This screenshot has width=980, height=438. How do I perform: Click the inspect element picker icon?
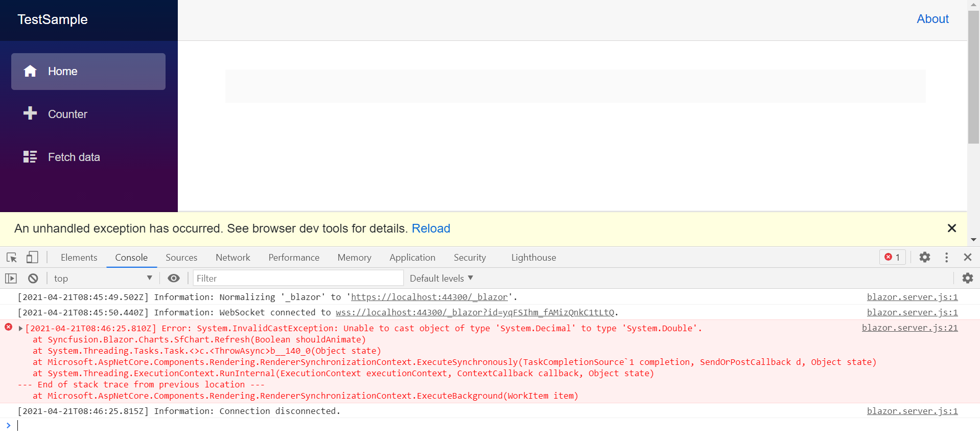point(12,258)
